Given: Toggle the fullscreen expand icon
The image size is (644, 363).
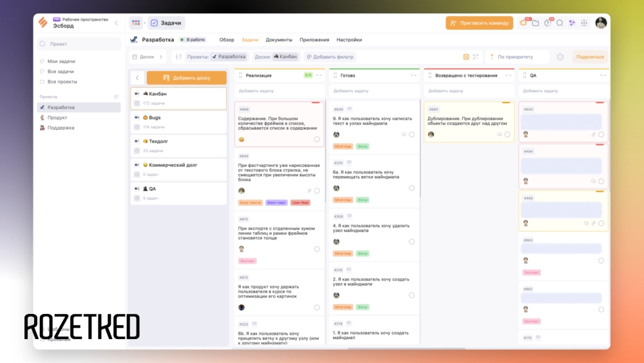Looking at the screenshot, I should pos(476,57).
